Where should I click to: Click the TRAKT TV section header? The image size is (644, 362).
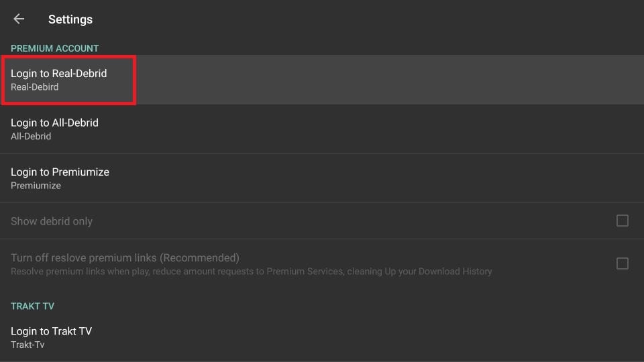[32, 306]
